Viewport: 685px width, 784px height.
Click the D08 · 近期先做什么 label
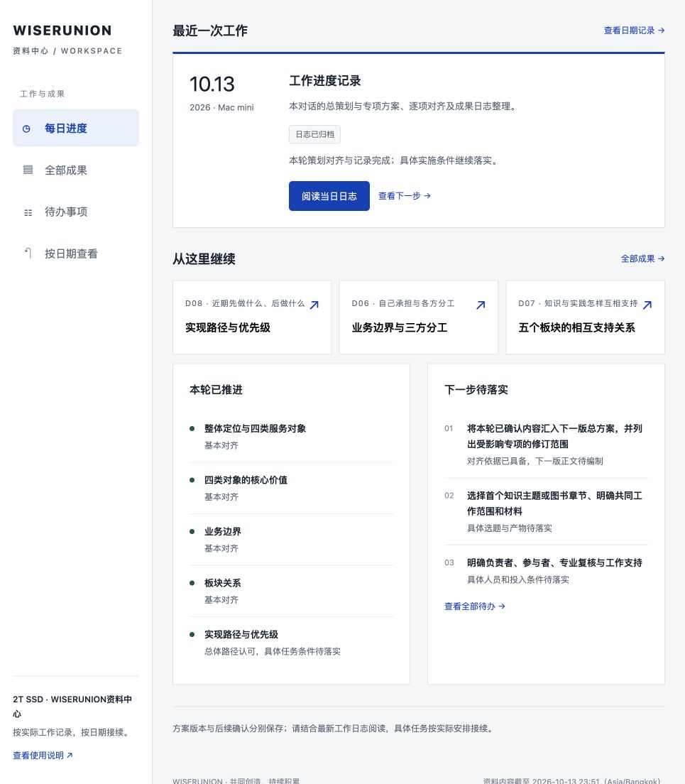(245, 303)
